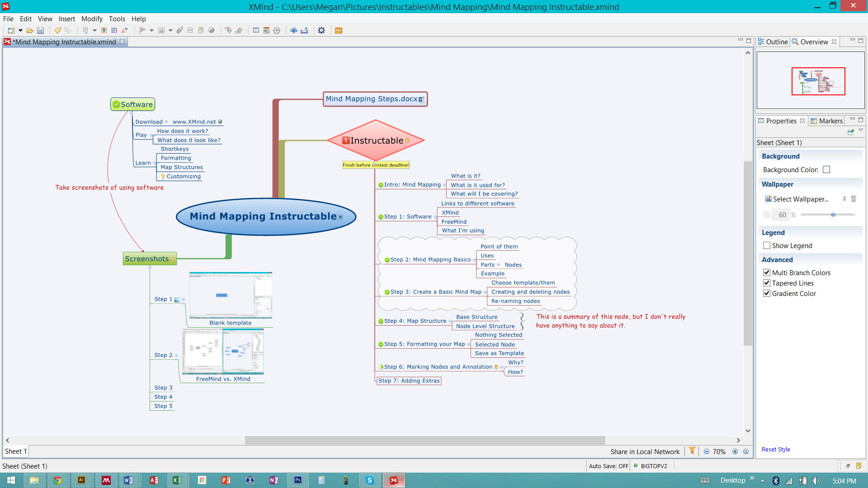Open the Markers panel
Image resolution: width=868 pixels, height=488 pixels.
828,121
